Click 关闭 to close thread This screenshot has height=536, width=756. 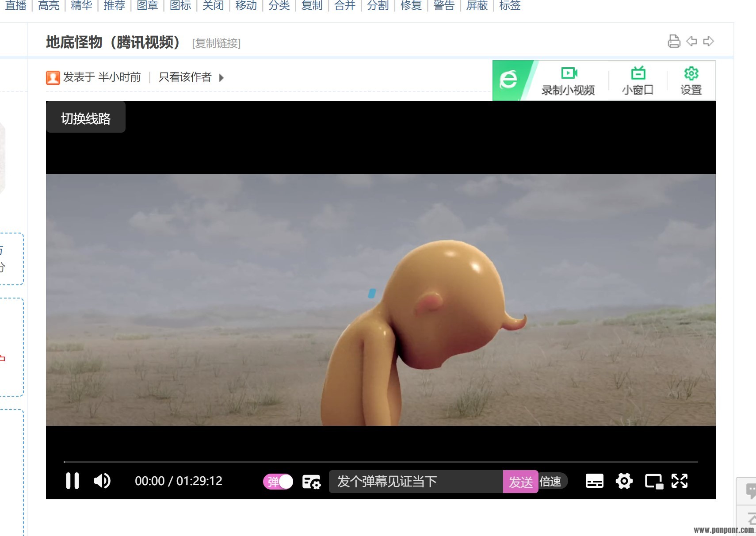tap(213, 5)
